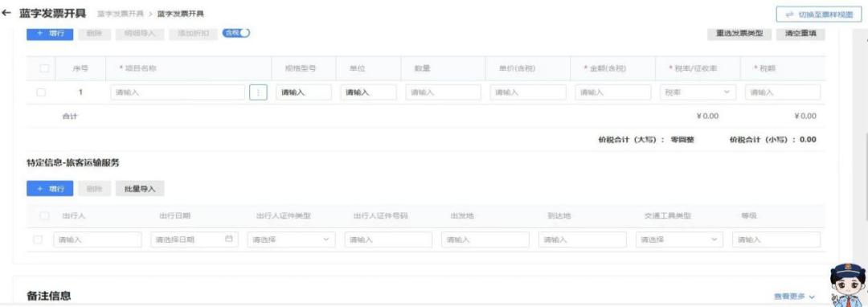Click 删除 in the 旅客运输服务 section

[94, 189]
